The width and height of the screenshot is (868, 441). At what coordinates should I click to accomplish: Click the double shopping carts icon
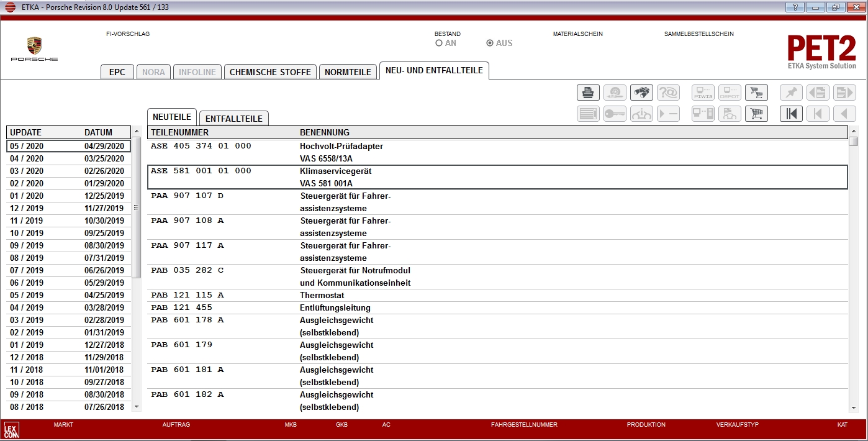pyautogui.click(x=756, y=93)
